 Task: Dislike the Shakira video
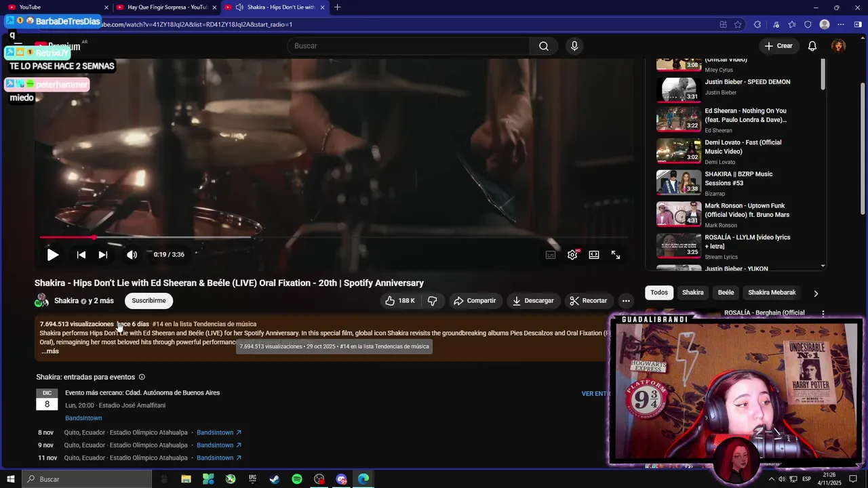432,301
